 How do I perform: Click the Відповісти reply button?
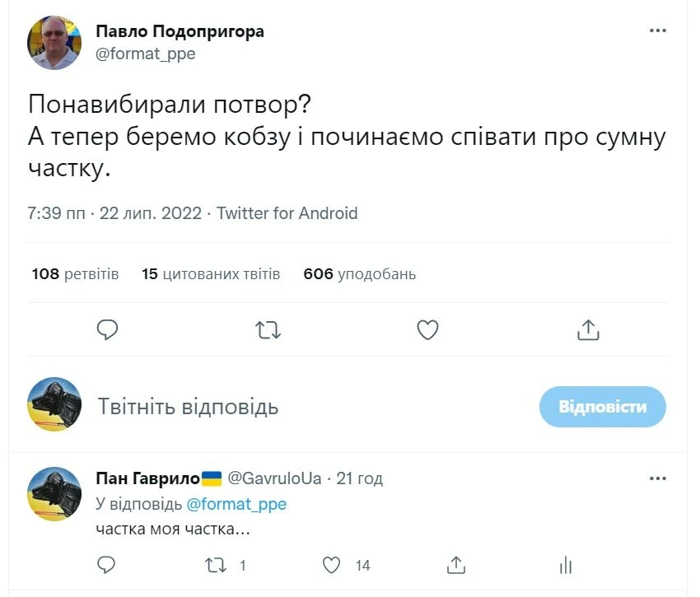602,407
